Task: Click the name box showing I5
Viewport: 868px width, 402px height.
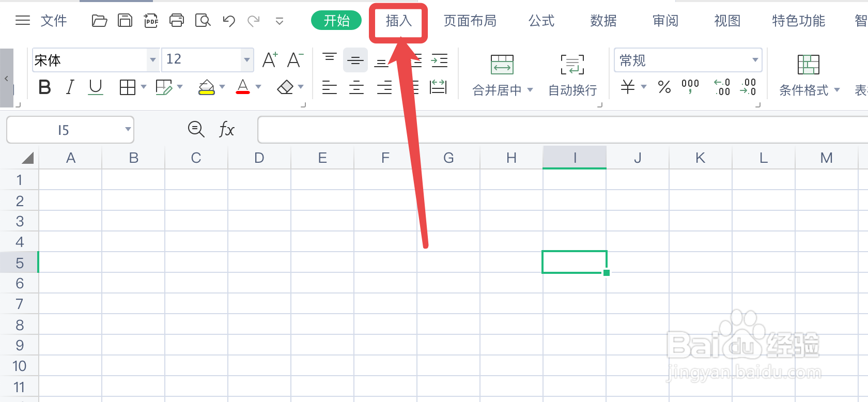Action: (x=70, y=130)
